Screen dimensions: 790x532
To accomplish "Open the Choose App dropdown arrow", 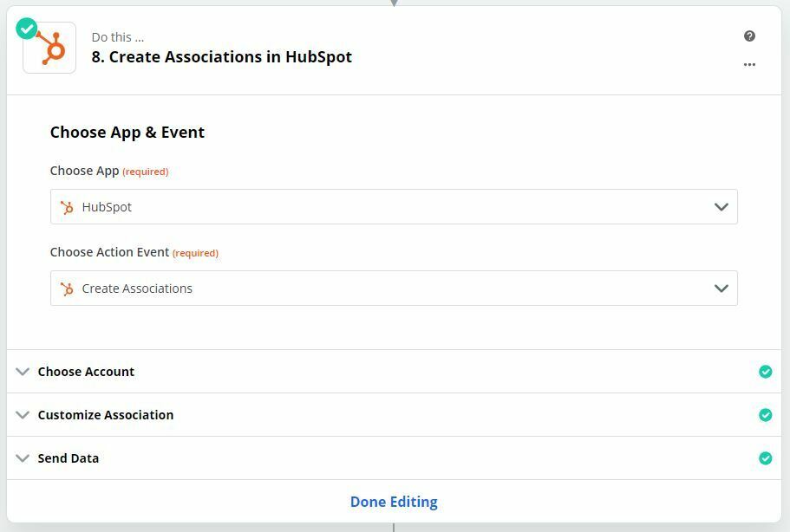I will click(x=721, y=207).
